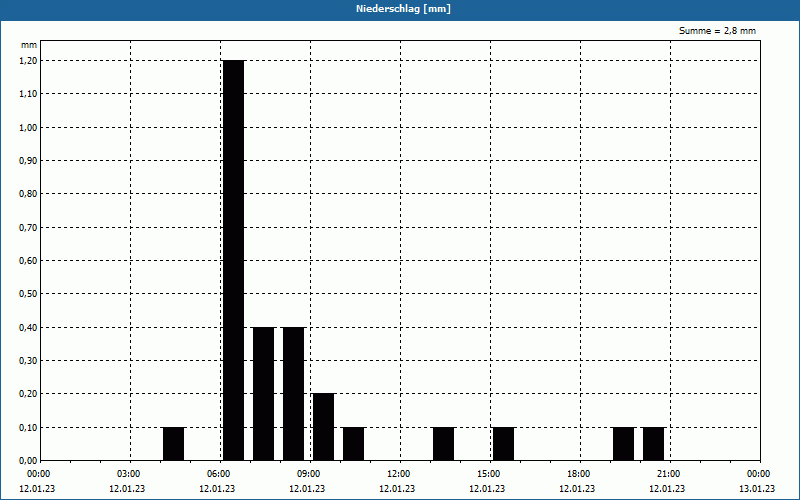
Task: Click the 12.01.23 date under 09:00
Action: click(307, 489)
